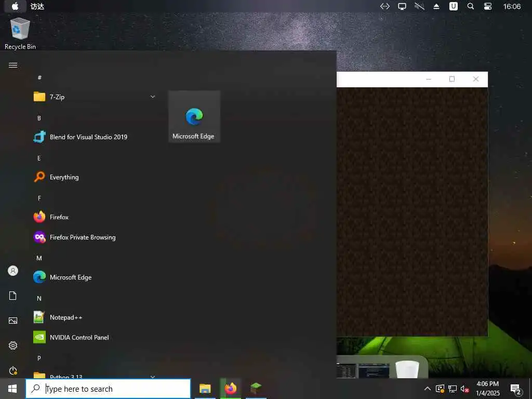Jump to the N letter group header
The image size is (532, 399).
pos(39,299)
